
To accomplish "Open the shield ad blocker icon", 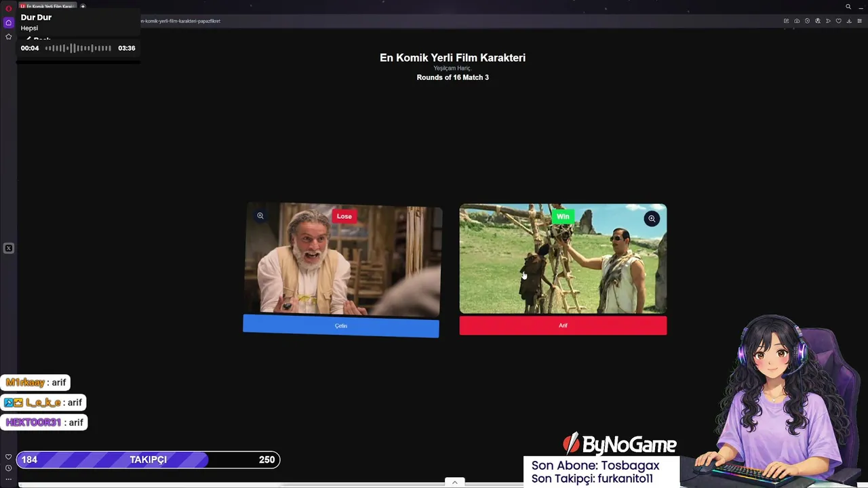I will 807,21.
